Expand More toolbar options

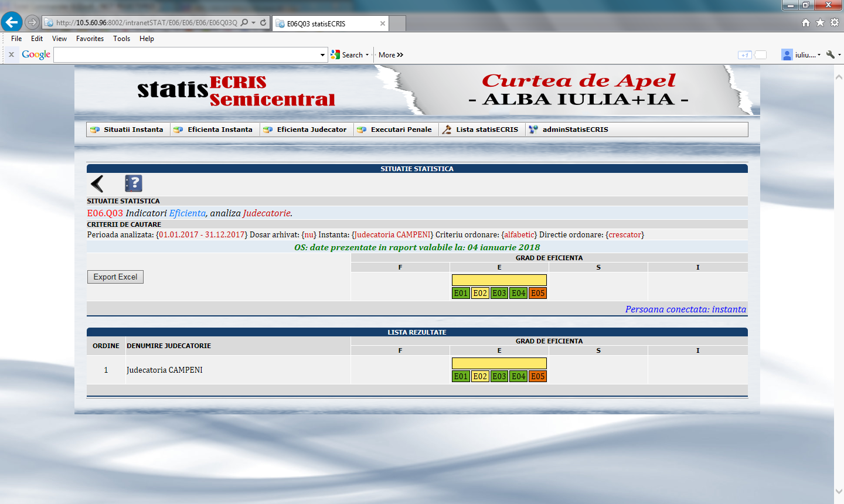point(391,55)
